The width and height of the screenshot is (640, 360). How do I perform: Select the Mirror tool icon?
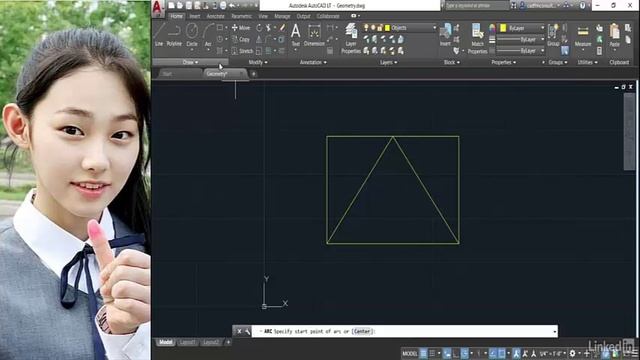tap(259, 40)
